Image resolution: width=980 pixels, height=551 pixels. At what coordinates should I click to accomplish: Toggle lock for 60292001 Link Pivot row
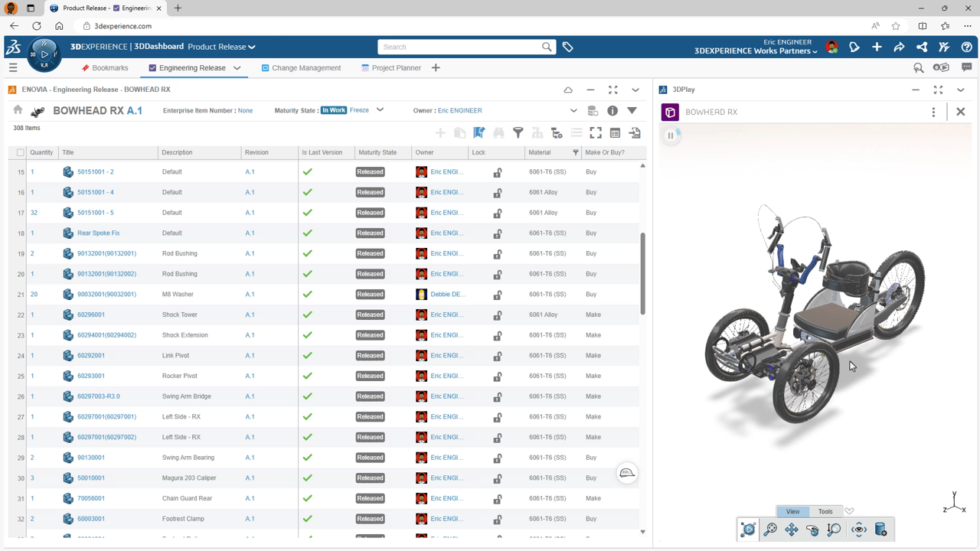click(498, 356)
